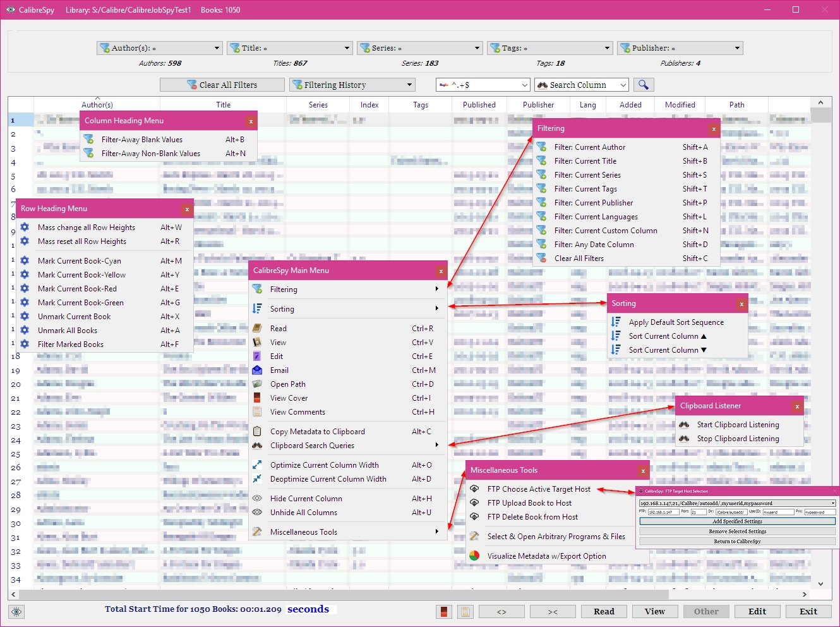The image size is (840, 627).
Task: Click the Select & Open Arbitrary Programs icon
Action: tap(474, 536)
